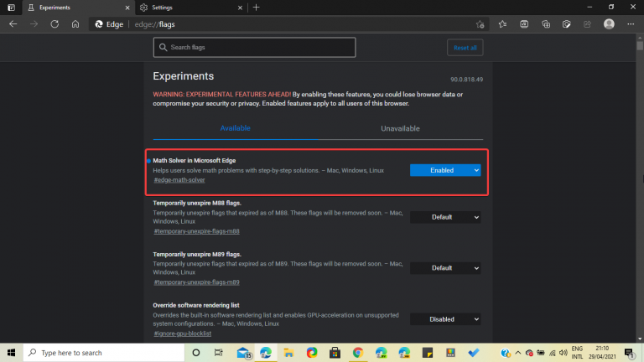Click the scrollbar down arrow
The width and height of the screenshot is (644, 362).
[640, 339]
